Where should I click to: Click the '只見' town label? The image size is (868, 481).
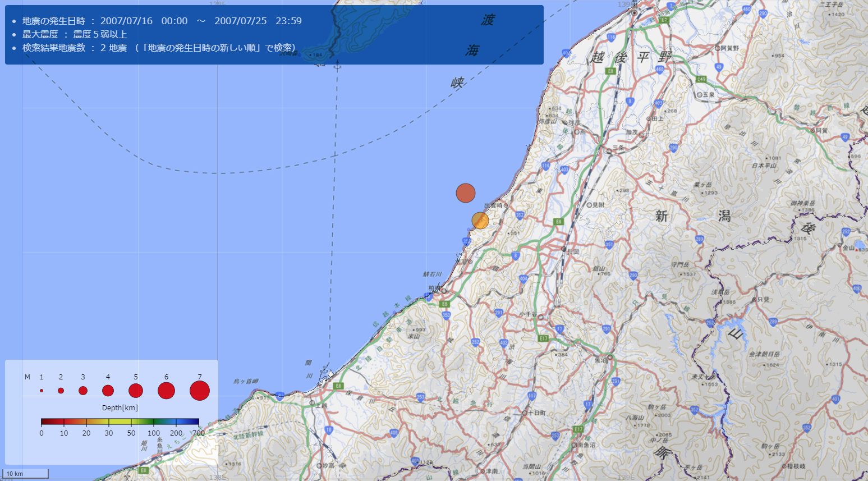point(764,299)
